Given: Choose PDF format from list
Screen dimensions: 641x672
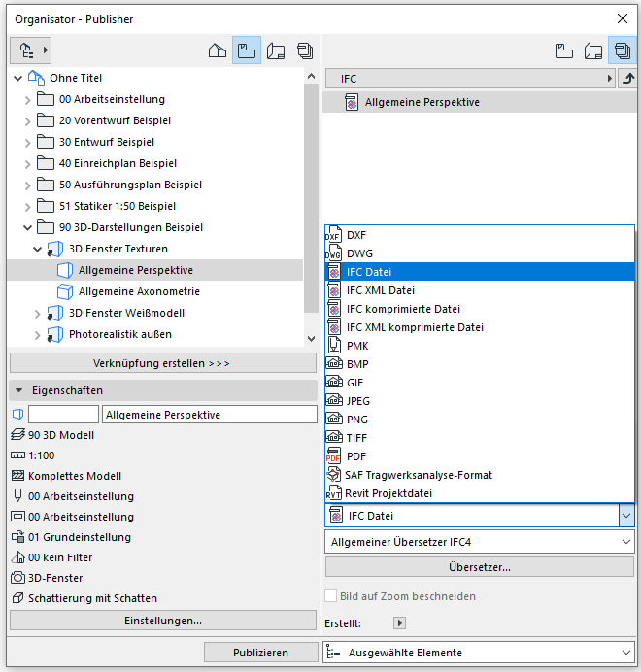Looking at the screenshot, I should 480,456.
